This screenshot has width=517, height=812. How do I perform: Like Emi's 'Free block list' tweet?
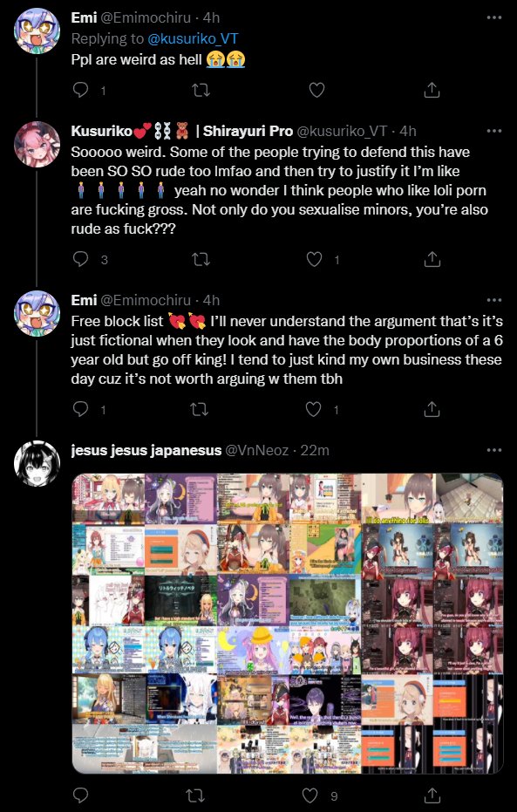[x=313, y=410]
